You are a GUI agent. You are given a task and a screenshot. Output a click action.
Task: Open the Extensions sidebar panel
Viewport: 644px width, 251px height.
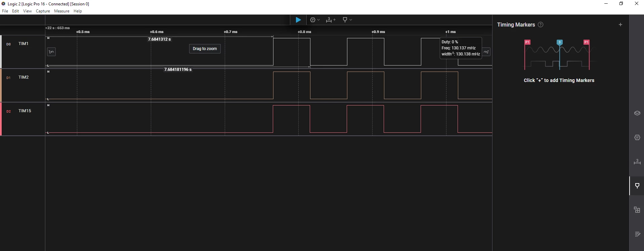coord(637,210)
